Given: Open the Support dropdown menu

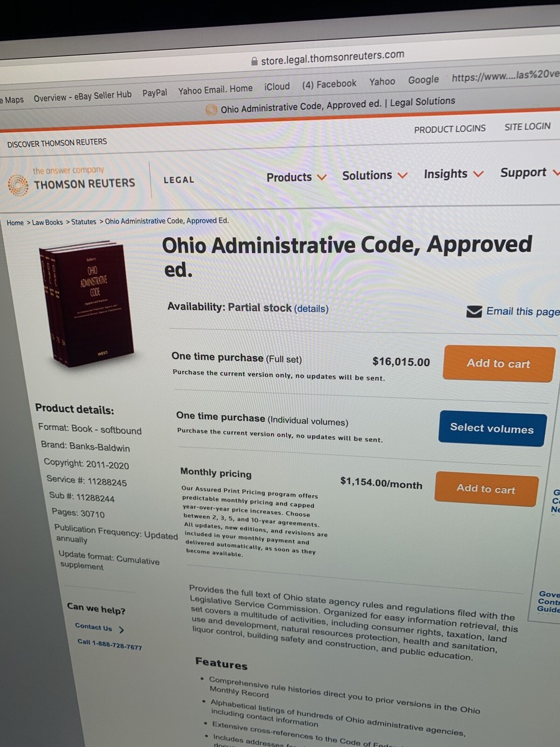Looking at the screenshot, I should click(x=530, y=172).
